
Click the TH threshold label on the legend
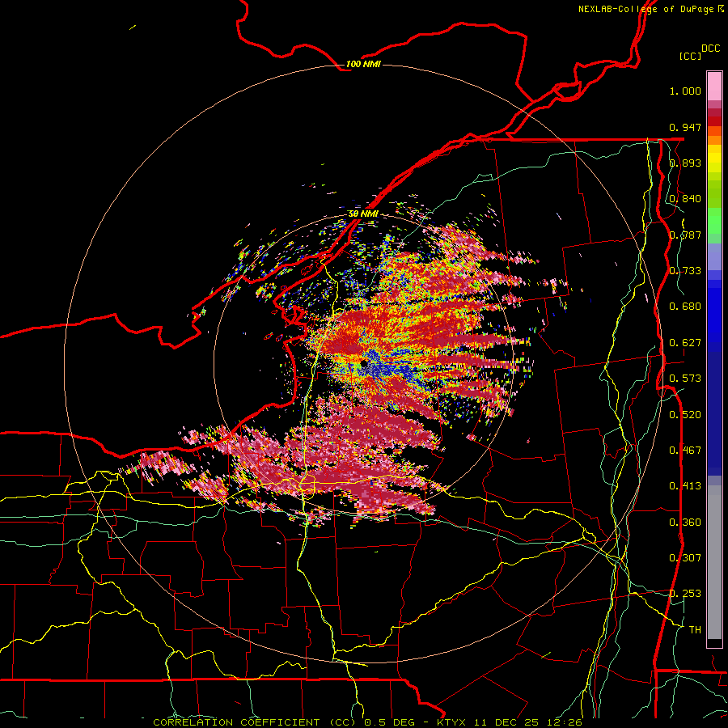point(695,630)
